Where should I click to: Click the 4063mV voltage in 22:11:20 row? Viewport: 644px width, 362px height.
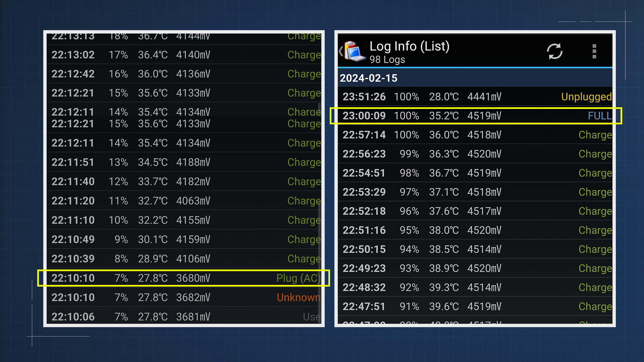(193, 201)
